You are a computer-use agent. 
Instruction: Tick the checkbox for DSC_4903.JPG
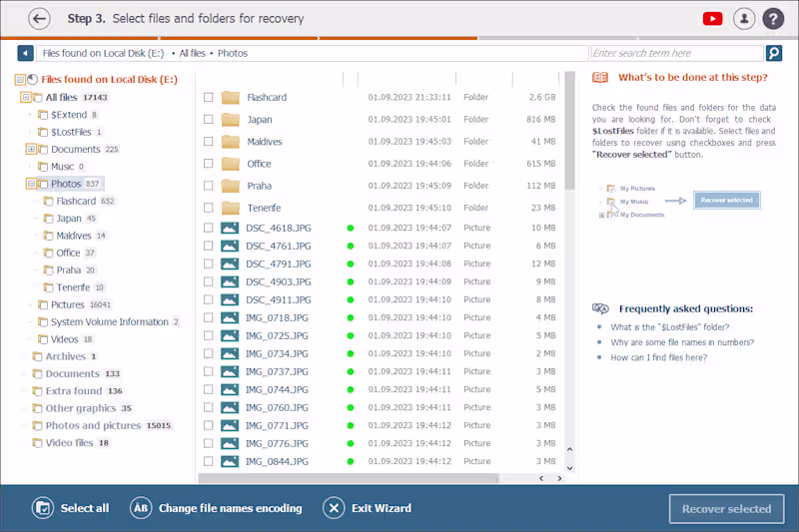point(209,281)
